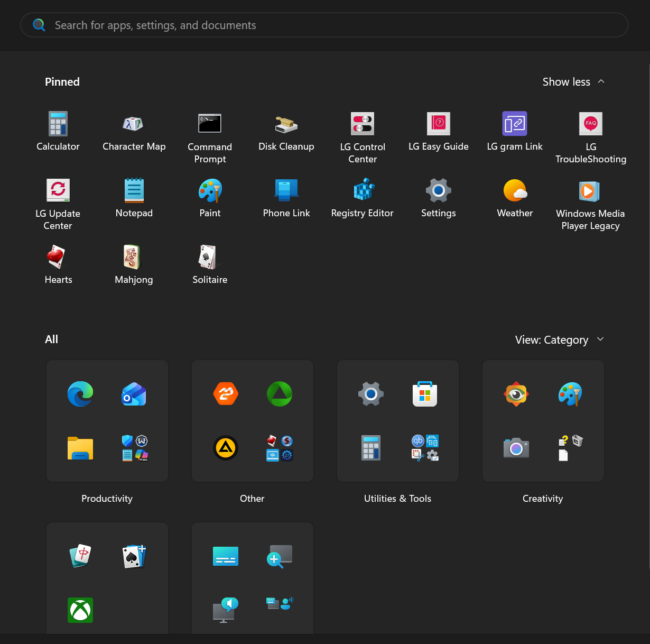Screen dimensions: 650x644
Task: Open the Calculator pinned app
Action: click(x=58, y=131)
